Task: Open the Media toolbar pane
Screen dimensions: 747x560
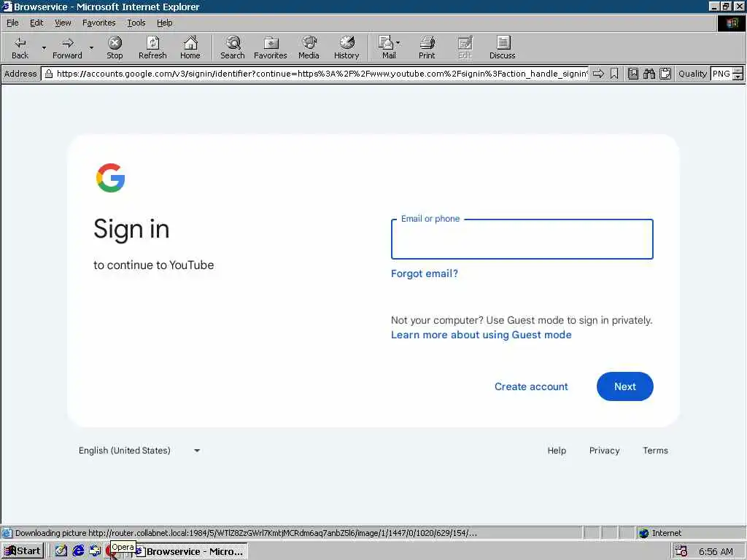Action: point(309,47)
